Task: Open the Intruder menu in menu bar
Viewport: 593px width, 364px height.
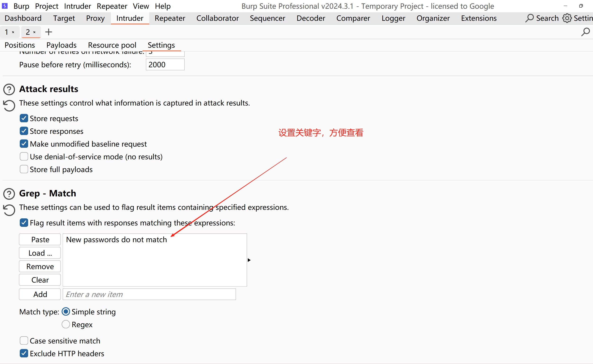Action: coord(77,6)
